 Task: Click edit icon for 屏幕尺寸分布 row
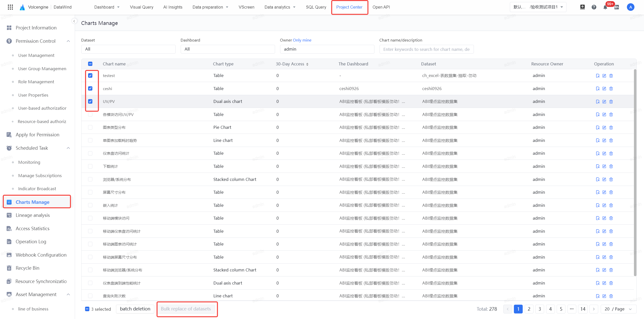pyautogui.click(x=604, y=192)
